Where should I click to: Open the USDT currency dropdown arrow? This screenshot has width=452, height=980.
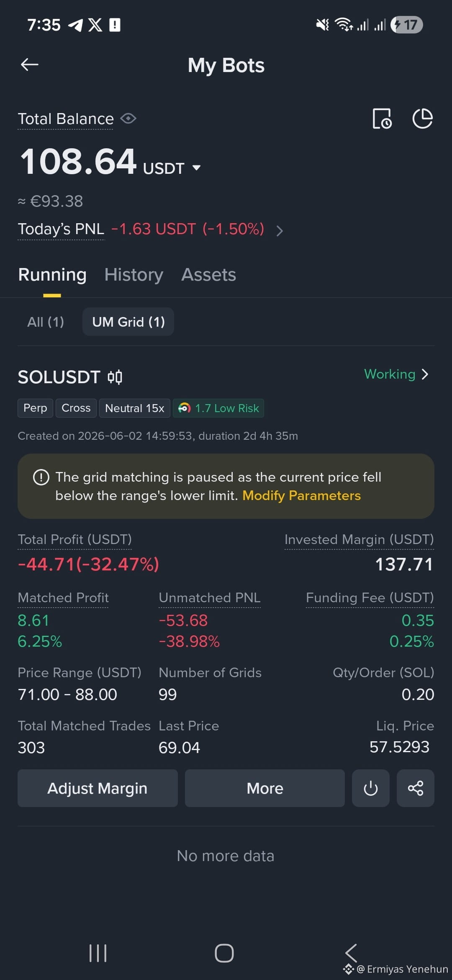pyautogui.click(x=196, y=168)
